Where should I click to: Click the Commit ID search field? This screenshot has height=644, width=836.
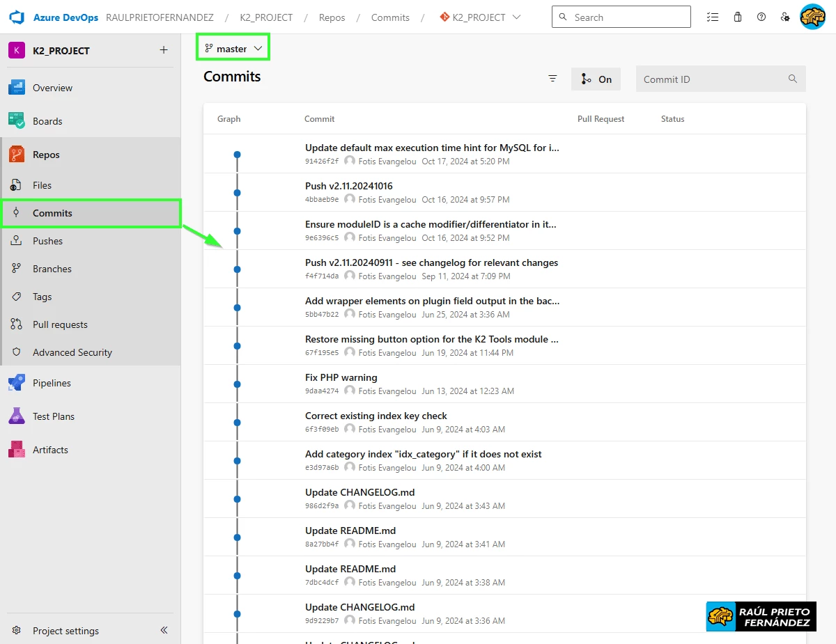pyautogui.click(x=711, y=79)
